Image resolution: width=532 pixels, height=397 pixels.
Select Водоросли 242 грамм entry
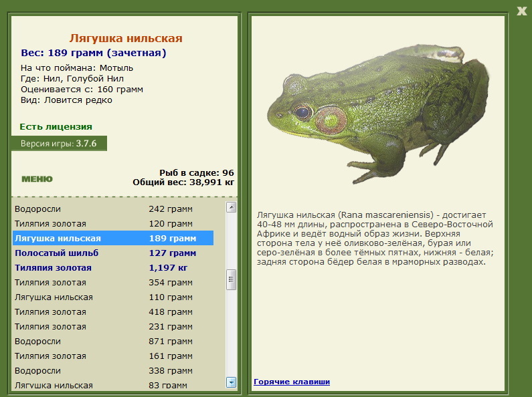coord(113,209)
